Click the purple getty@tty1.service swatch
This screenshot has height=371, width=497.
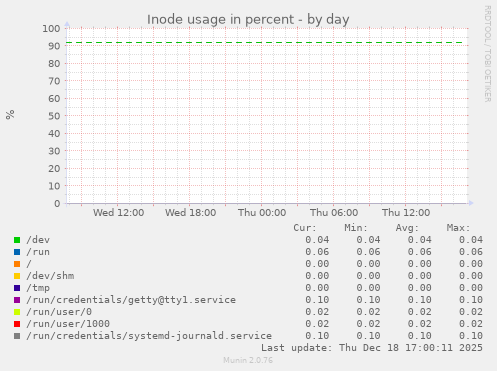tap(17, 300)
